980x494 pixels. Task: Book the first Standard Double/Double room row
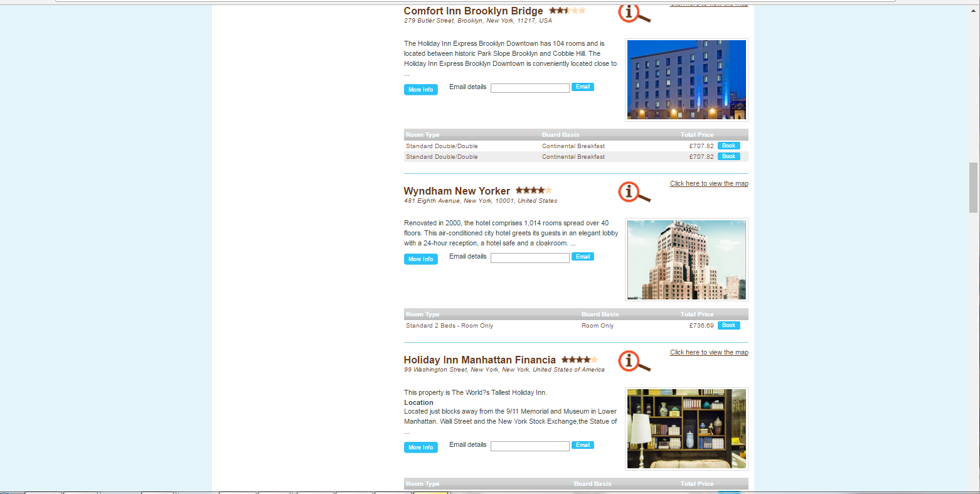[729, 146]
